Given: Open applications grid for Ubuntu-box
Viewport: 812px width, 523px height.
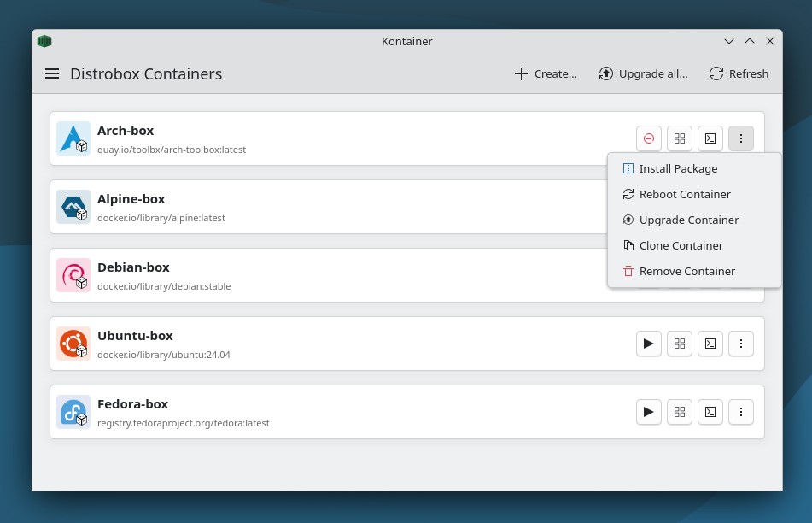Looking at the screenshot, I should click(680, 344).
